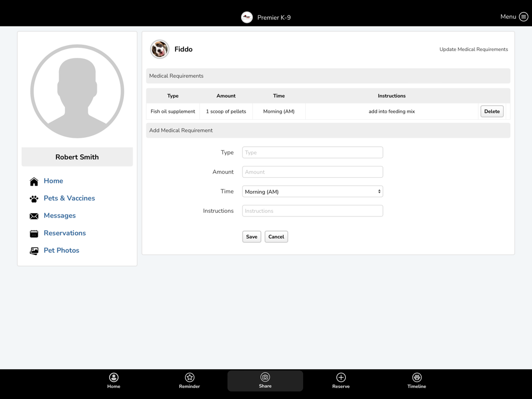The height and width of the screenshot is (399, 532).
Task: Open the Time dropdown showing Morning (AM)
Action: coord(312,192)
